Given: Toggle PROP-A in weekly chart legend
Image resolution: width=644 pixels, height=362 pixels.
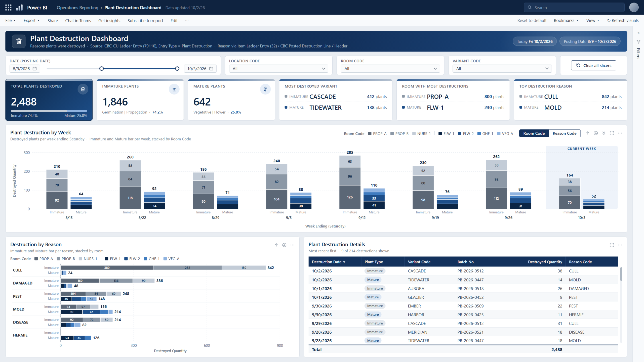Looking at the screenshot, I should pos(377,133).
